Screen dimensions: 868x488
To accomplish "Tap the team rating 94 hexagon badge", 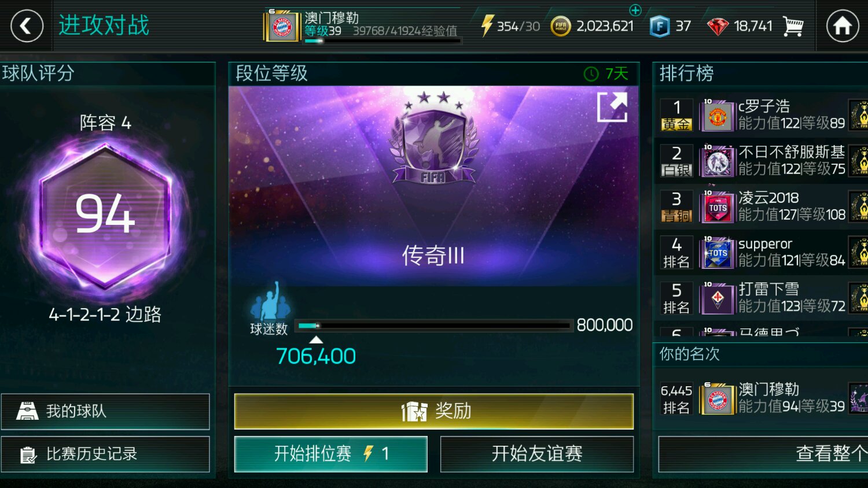I will 105,215.
